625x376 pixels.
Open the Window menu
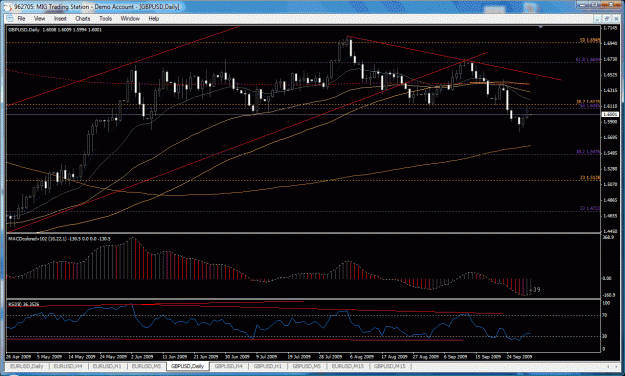coord(130,19)
